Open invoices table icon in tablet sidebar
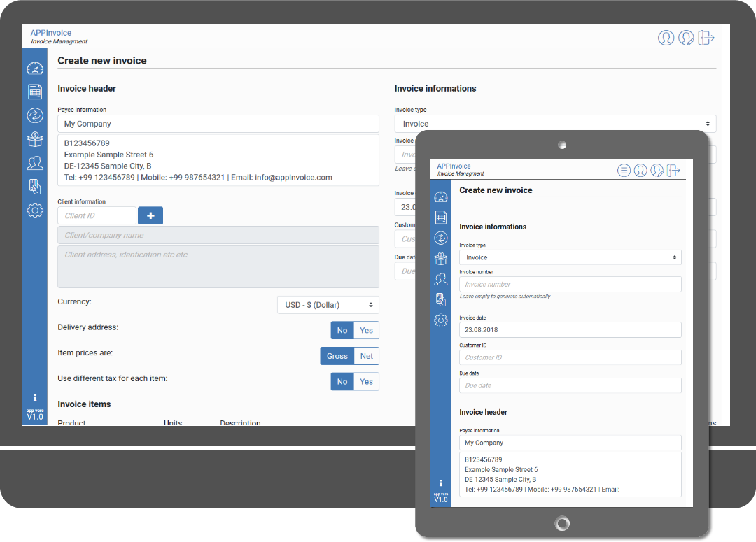 click(441, 217)
